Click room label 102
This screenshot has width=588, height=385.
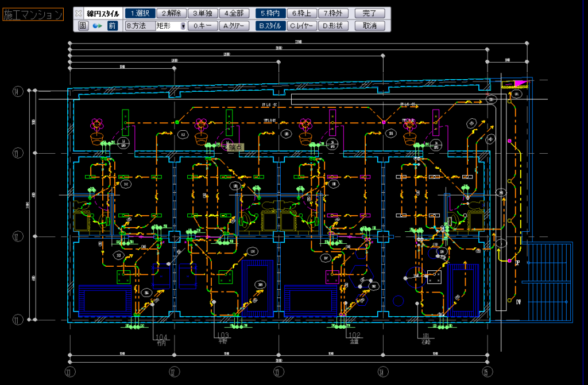[354, 335]
